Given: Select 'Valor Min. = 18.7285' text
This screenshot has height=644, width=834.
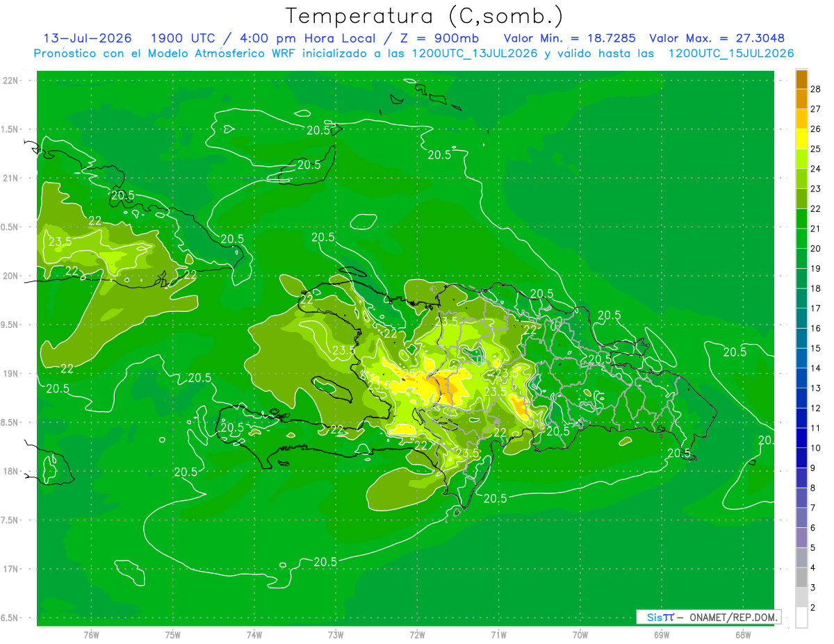Looking at the screenshot, I should click(x=569, y=38).
